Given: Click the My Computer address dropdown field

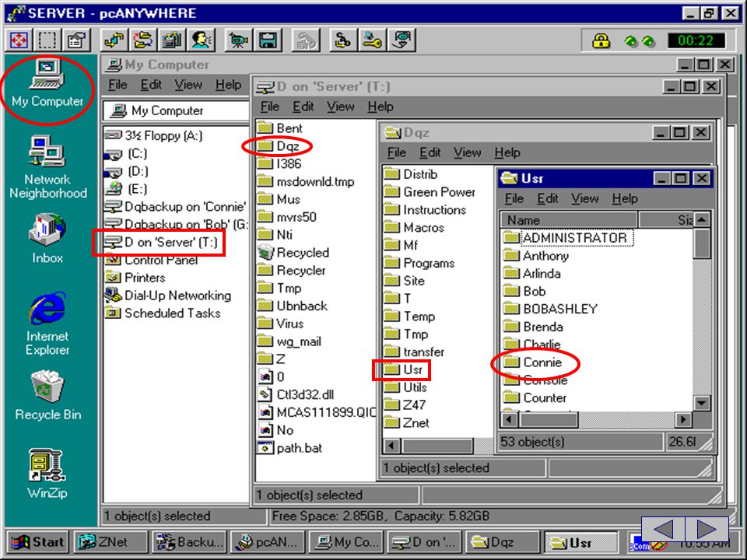Looking at the screenshot, I should (x=177, y=110).
